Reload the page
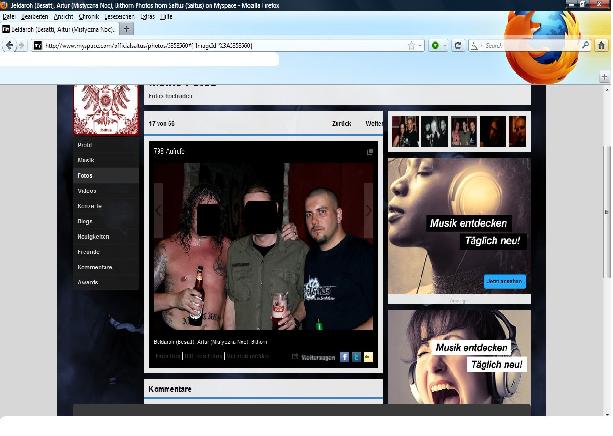Image resolution: width=613 pixels, height=436 pixels. point(458,46)
